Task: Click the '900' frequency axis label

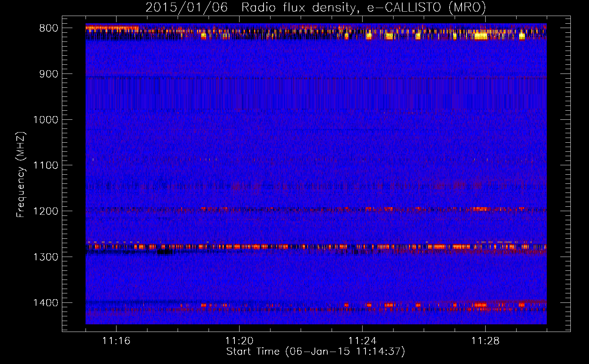Action: point(49,74)
